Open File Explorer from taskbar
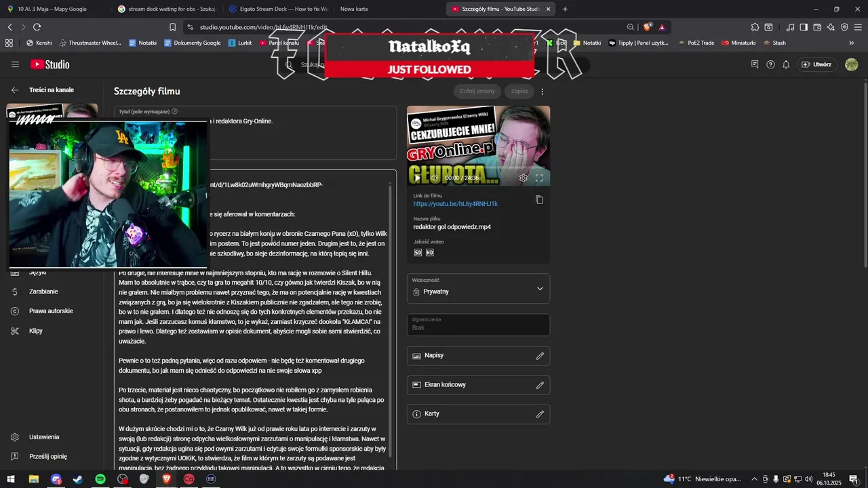868x488 pixels. 33,479
